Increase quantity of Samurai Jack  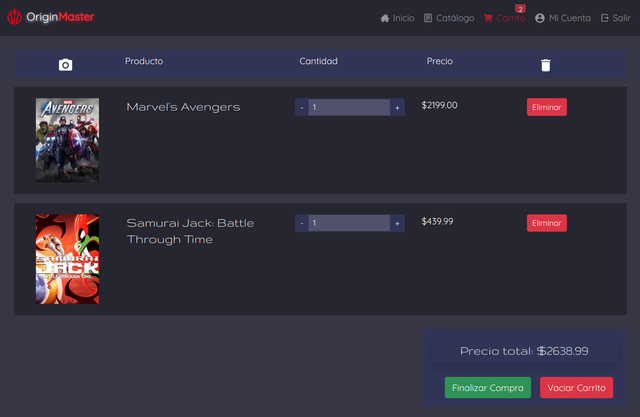pos(397,223)
